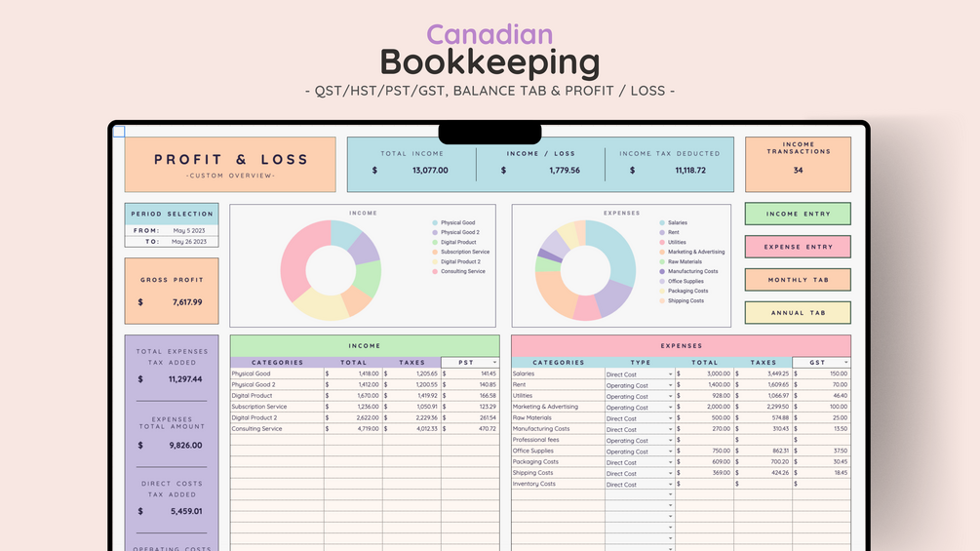The height and width of the screenshot is (551, 980).
Task: Click Salaries total 3,000.00 cell
Action: click(x=704, y=374)
